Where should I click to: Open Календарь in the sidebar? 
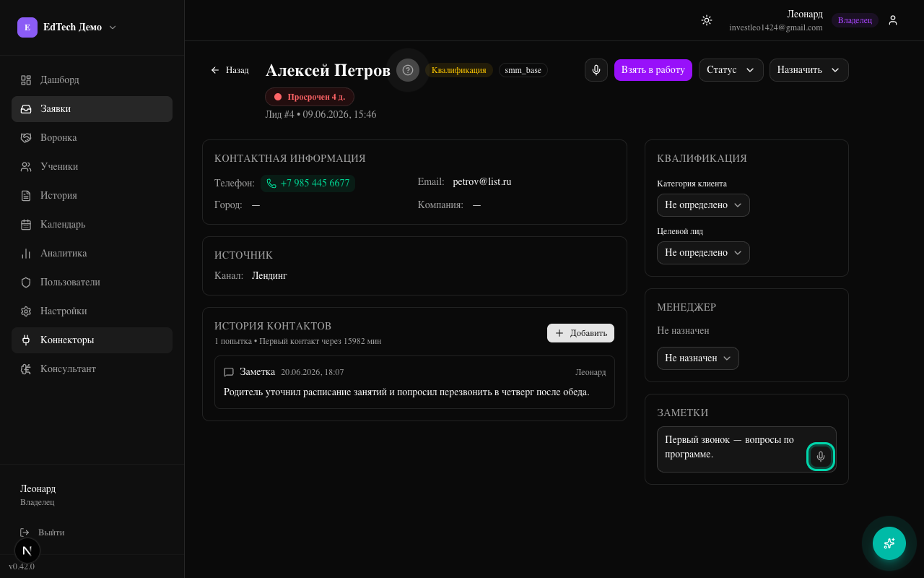coord(92,225)
